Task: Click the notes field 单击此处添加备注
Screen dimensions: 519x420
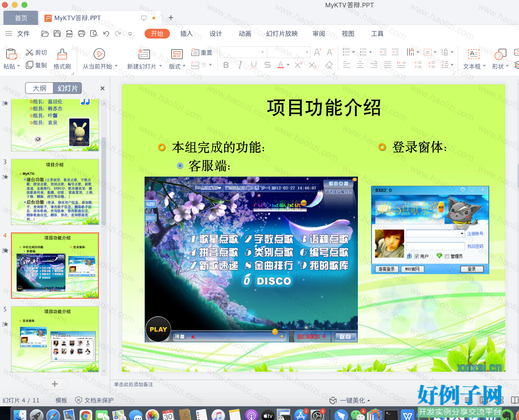Action: (x=134, y=384)
